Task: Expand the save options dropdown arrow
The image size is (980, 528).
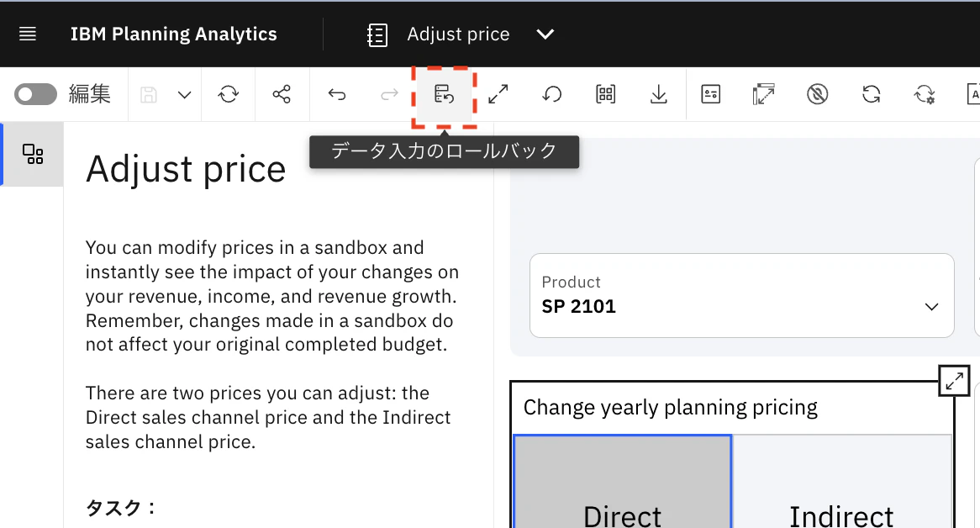Action: pyautogui.click(x=184, y=95)
